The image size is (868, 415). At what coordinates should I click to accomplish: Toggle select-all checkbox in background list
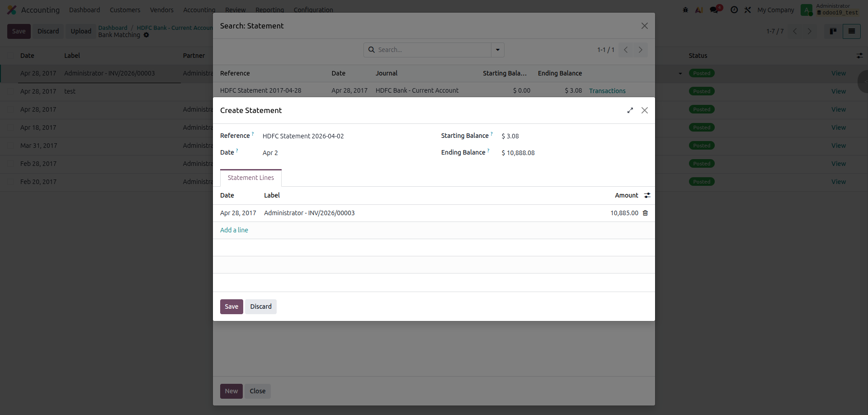tap(10, 56)
